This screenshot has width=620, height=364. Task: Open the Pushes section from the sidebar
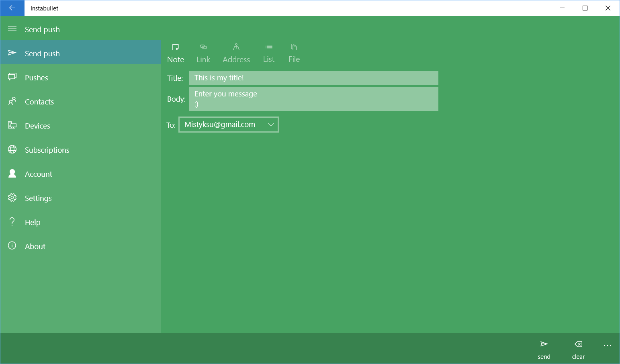pyautogui.click(x=36, y=77)
